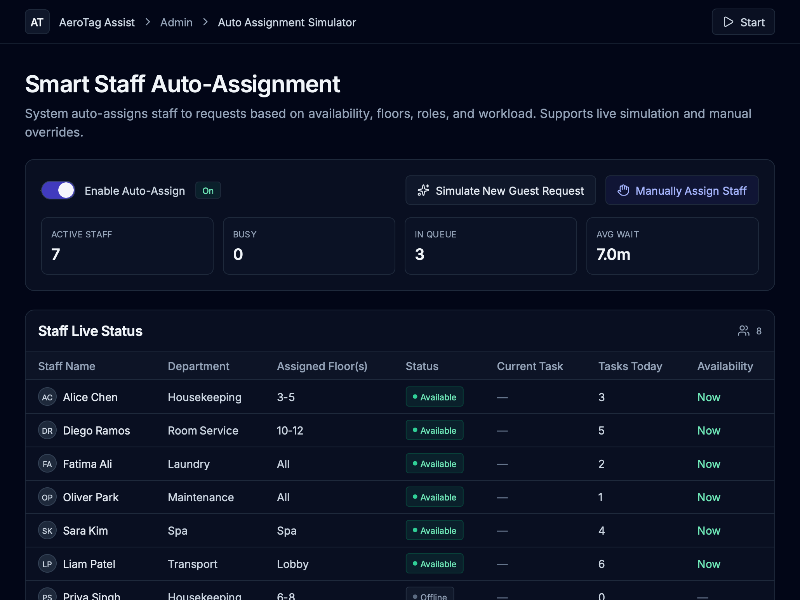Click Sara Kim's SK avatar icon
Image resolution: width=800 pixels, height=600 pixels.
(47, 531)
